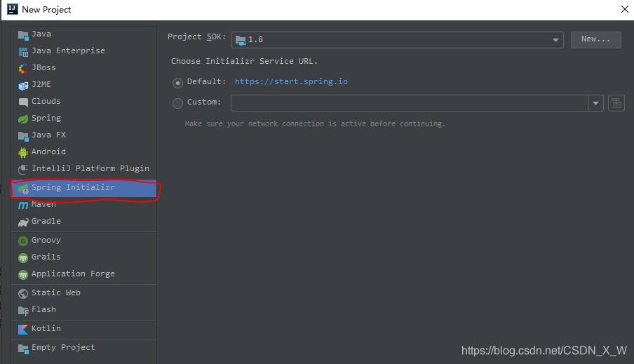Click the Custom URL input field
634x364 pixels.
pyautogui.click(x=409, y=103)
